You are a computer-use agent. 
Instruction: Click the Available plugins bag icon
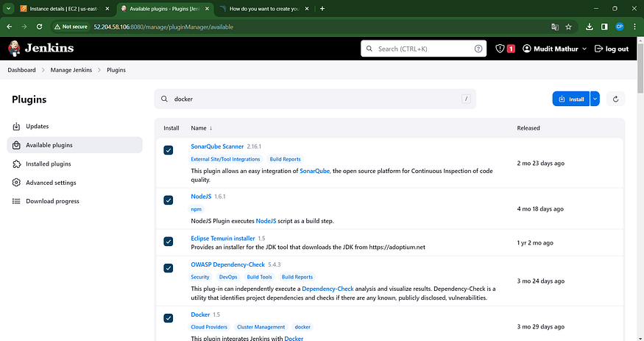pyautogui.click(x=16, y=145)
